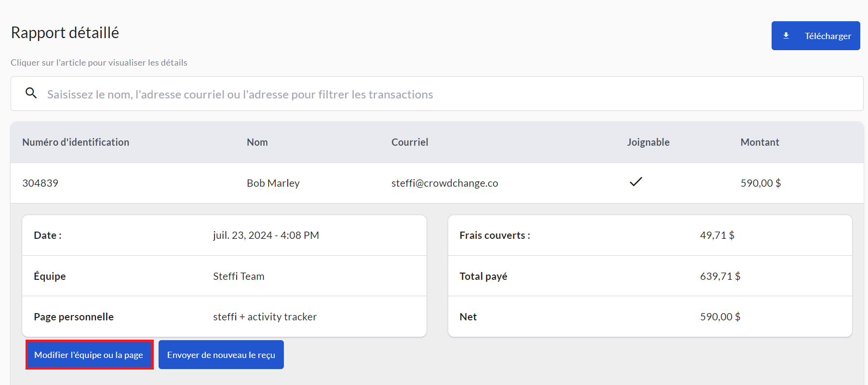Click the Frais couverts 49,71 $ value
The height and width of the screenshot is (385, 868).
tap(717, 235)
